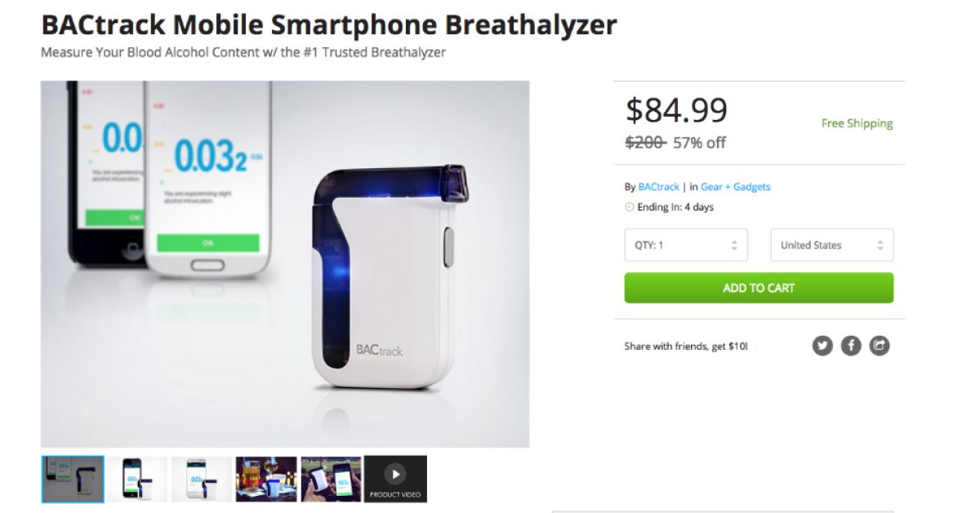Click the clock icon beside Ending In
Viewport: 980px width, 513px height.
pos(630,207)
